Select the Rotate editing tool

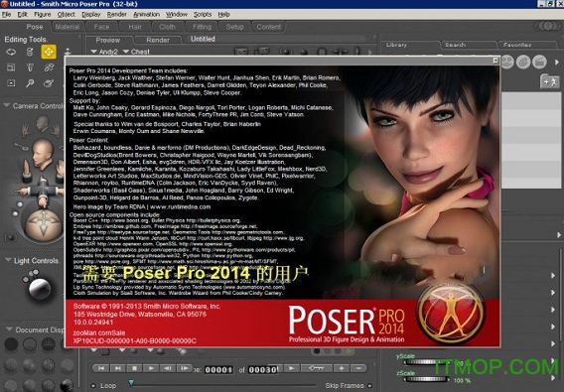point(11,53)
